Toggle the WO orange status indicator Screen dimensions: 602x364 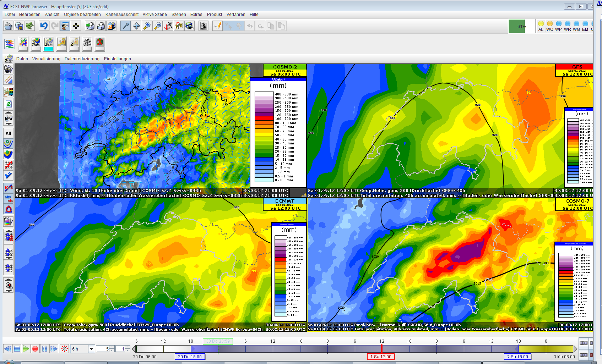(549, 24)
